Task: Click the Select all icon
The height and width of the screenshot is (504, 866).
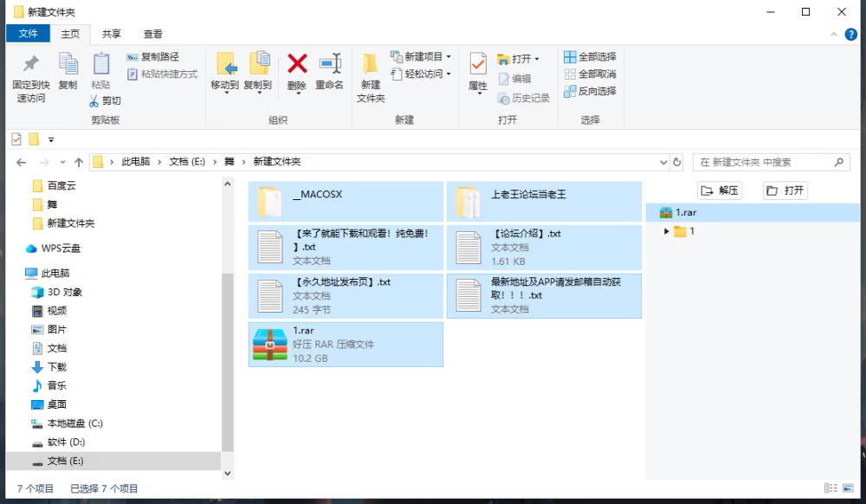Action: pyautogui.click(x=570, y=57)
